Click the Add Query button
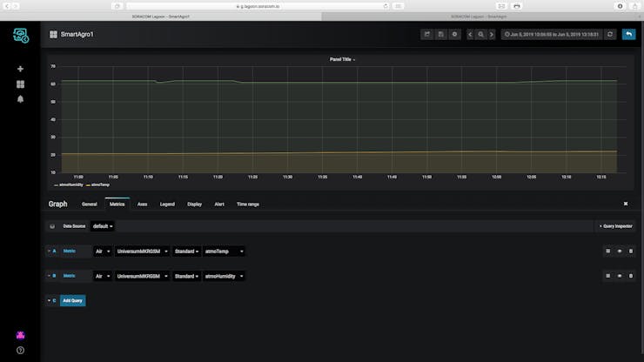This screenshot has width=644, height=362. tap(72, 300)
